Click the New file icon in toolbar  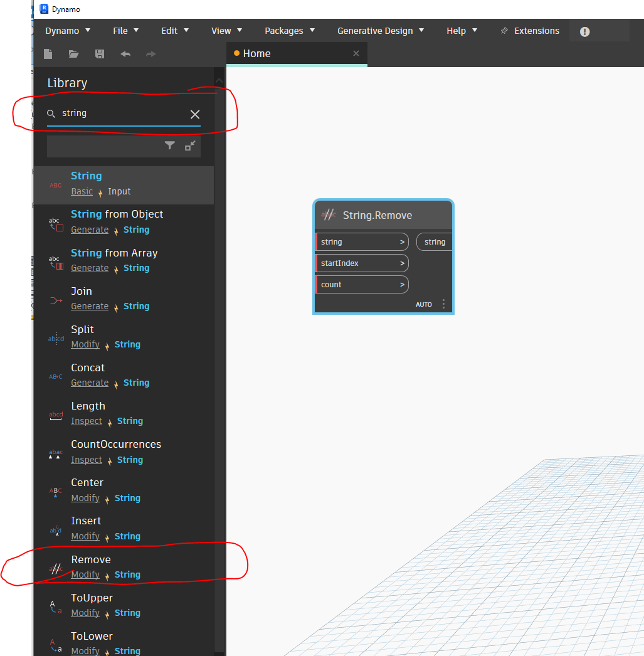pyautogui.click(x=48, y=54)
